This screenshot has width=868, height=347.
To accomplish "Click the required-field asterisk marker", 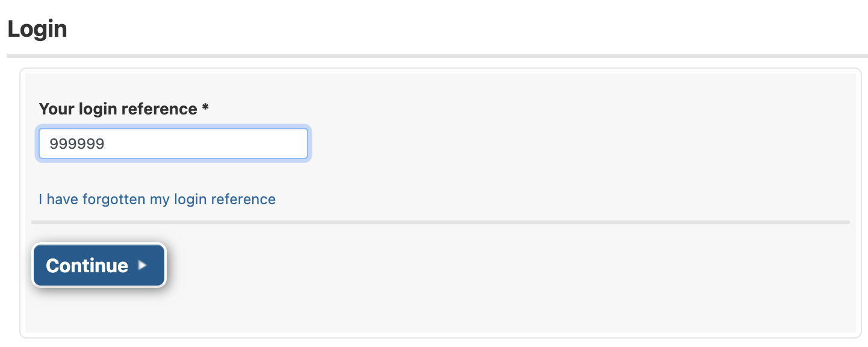I will (x=205, y=107).
